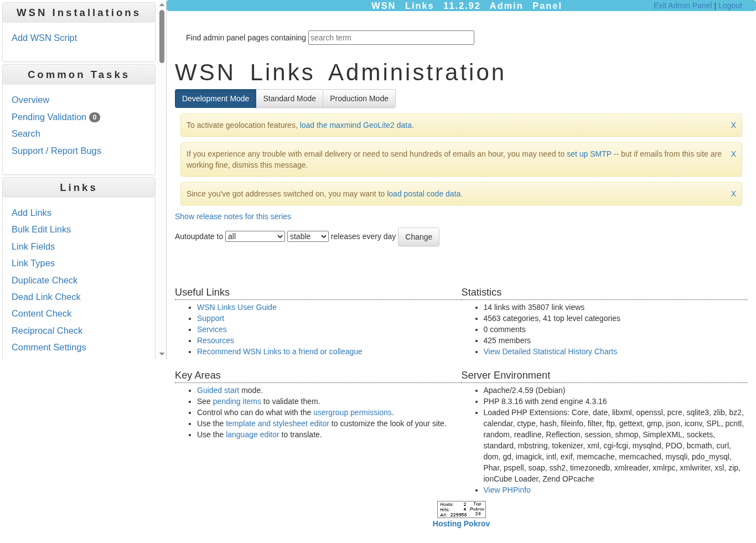756x543 pixels.
Task: Click 'load postal code data' link
Action: coord(423,194)
